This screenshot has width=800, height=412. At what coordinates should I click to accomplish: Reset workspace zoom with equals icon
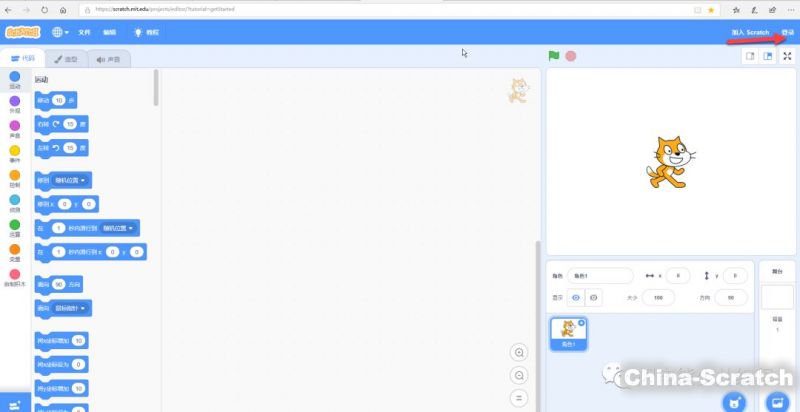518,397
